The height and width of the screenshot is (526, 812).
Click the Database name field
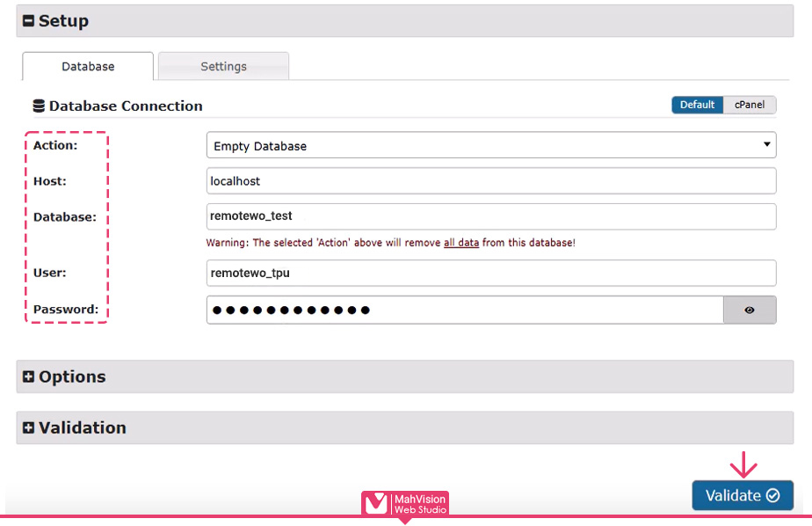pyautogui.click(x=490, y=216)
